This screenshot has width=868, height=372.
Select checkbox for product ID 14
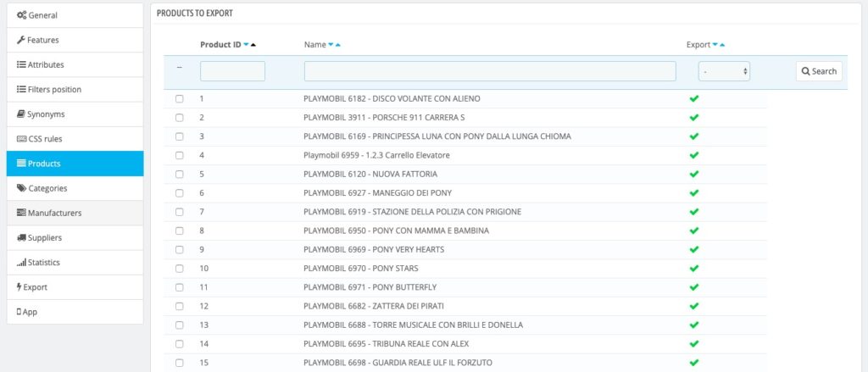point(180,343)
